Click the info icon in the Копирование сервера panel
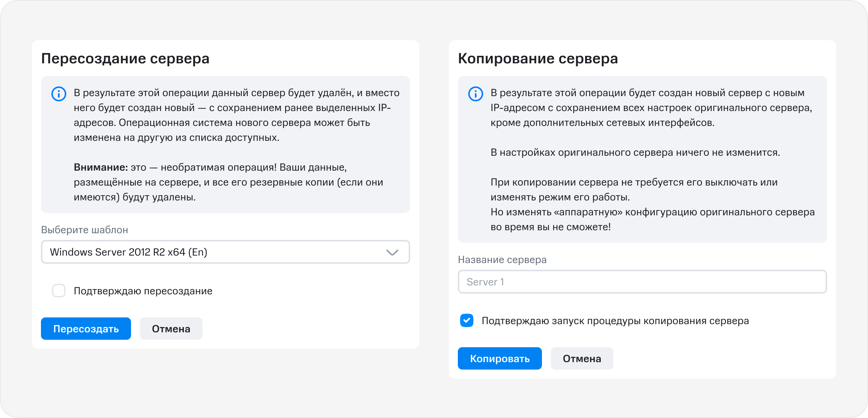Viewport: 868px width, 418px height. (475, 94)
